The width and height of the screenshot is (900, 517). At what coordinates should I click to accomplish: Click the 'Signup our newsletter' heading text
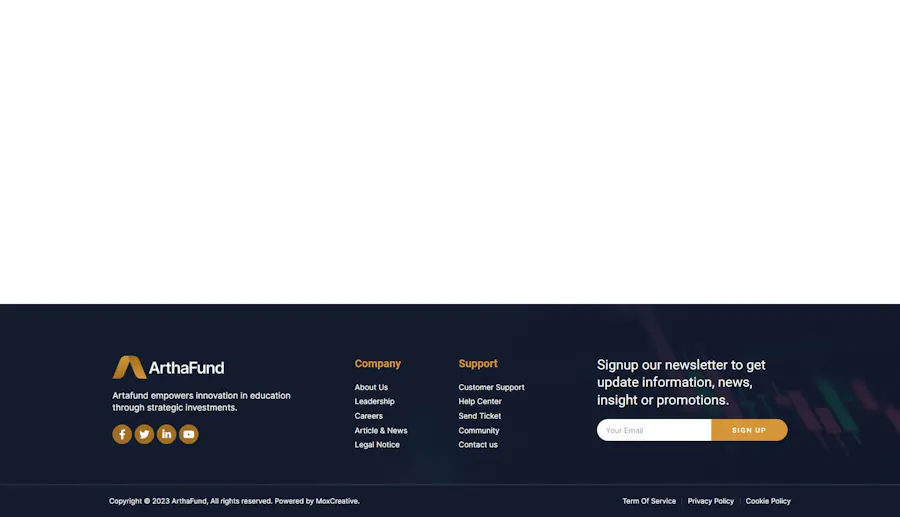pos(681,383)
